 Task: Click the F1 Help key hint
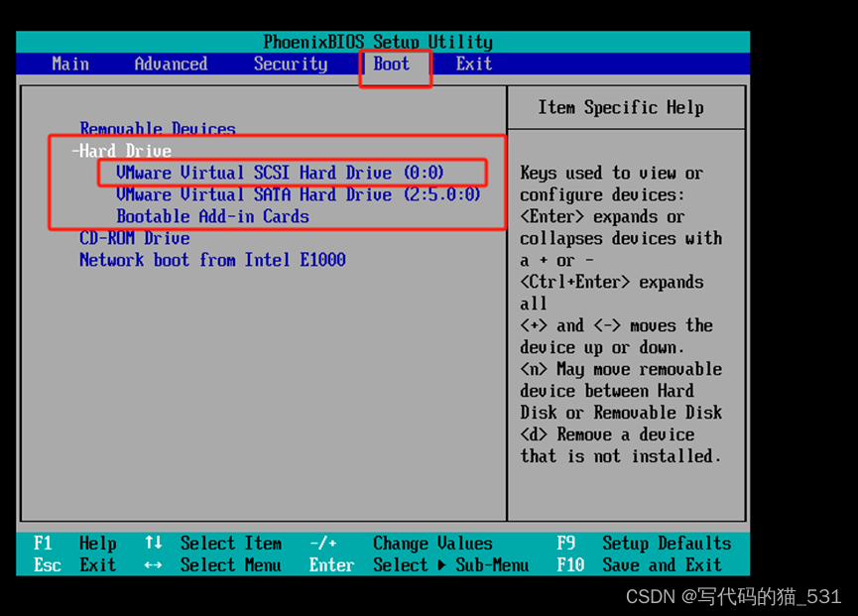point(75,544)
